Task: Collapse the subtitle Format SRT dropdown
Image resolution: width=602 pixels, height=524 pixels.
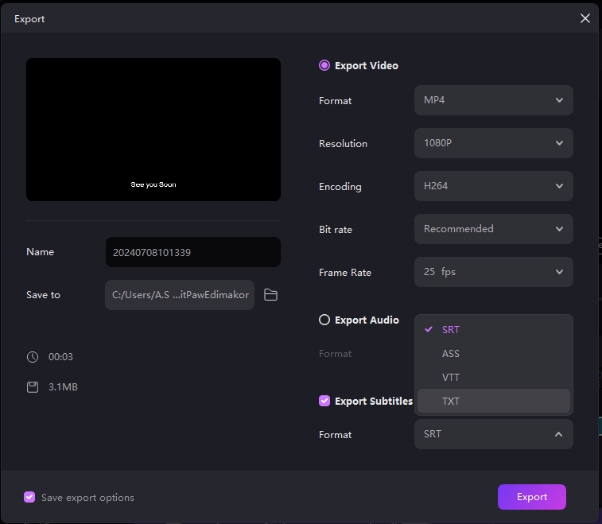Action: [x=493, y=434]
